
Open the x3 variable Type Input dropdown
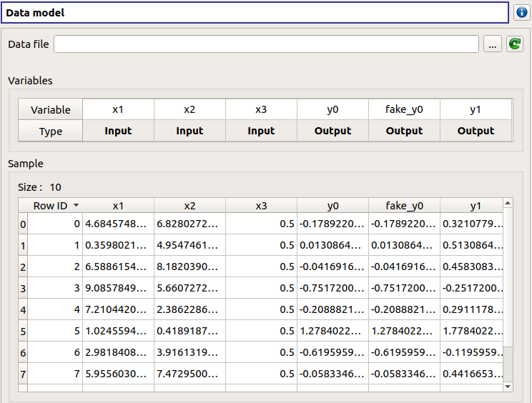pyautogui.click(x=261, y=131)
